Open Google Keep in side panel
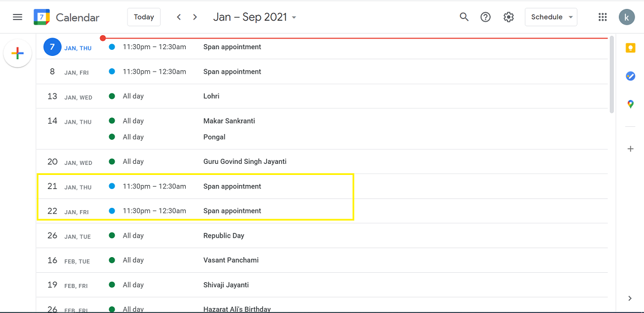 631,48
